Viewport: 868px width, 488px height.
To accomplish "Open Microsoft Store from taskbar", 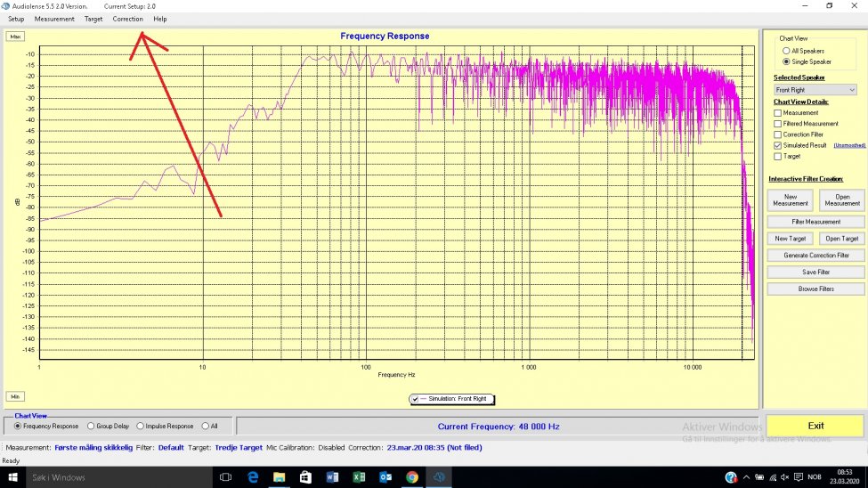I will (x=305, y=477).
